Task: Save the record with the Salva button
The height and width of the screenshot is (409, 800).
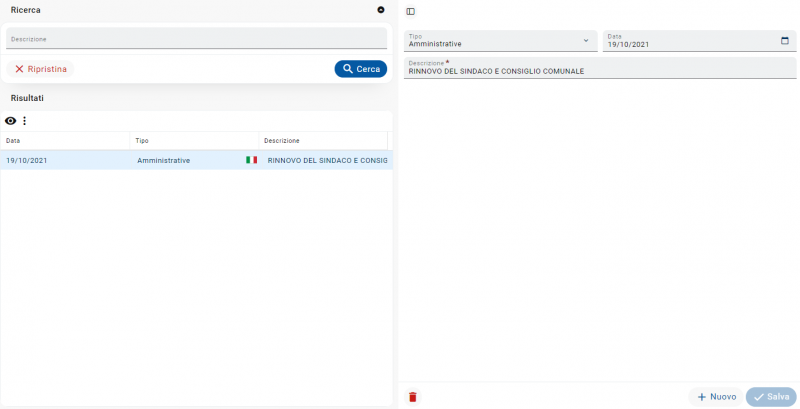Action: [x=771, y=397]
